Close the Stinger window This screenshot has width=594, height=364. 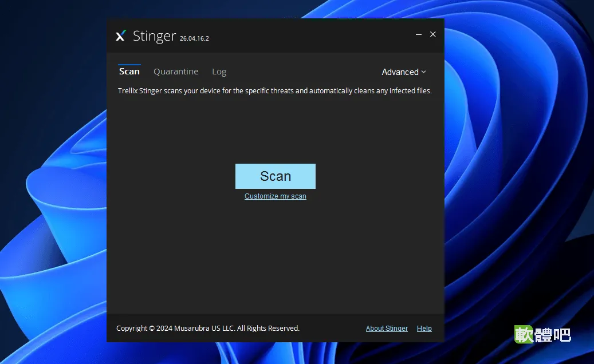coord(433,34)
